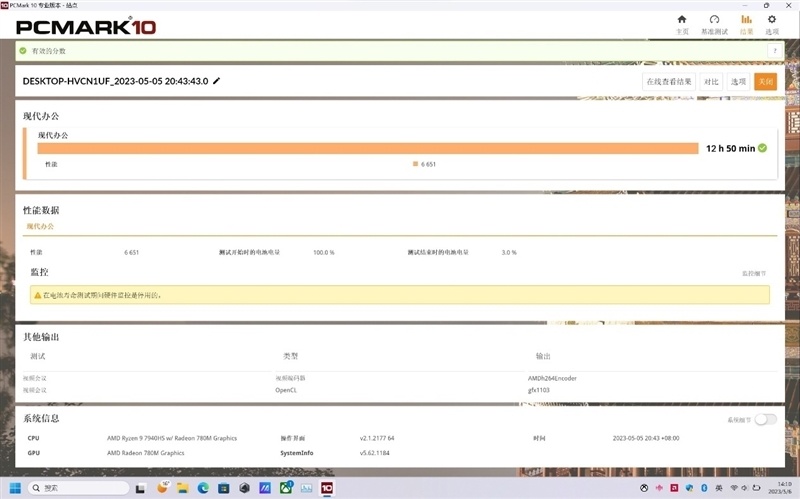This screenshot has width=800, height=499.
Task: Click the view results online button
Action: pos(669,82)
